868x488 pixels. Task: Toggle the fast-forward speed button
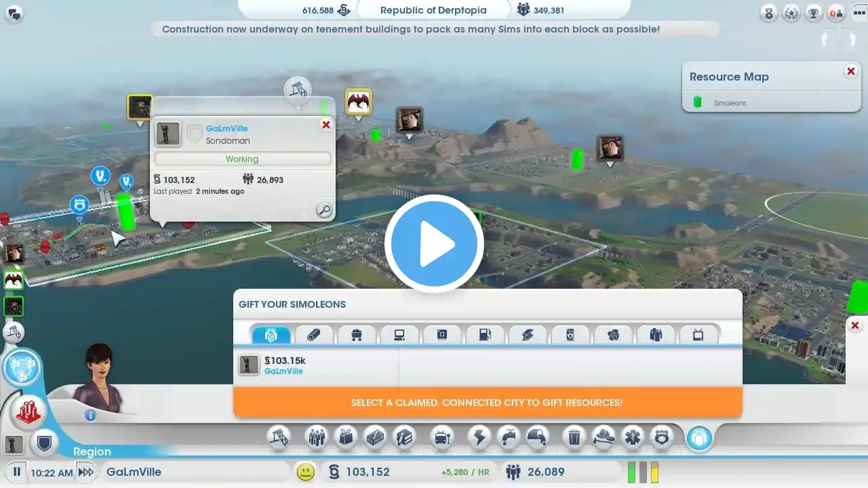tap(85, 472)
